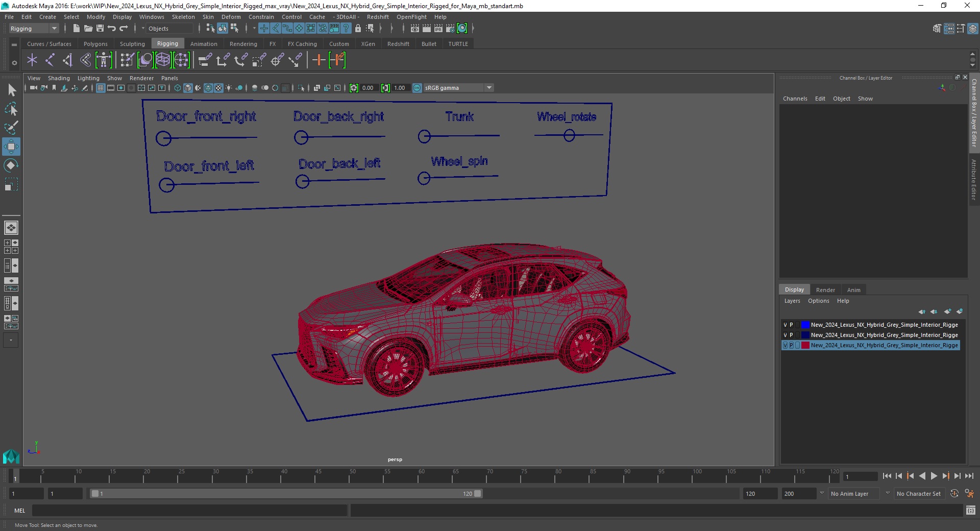
Task: Activate the Scale tool in the toolbox
Action: click(11, 184)
